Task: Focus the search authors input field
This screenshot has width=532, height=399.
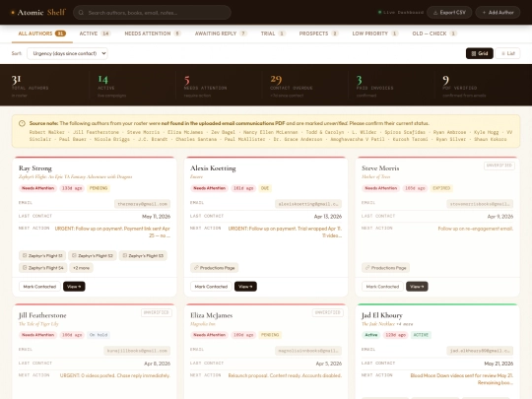Action: 152,13
